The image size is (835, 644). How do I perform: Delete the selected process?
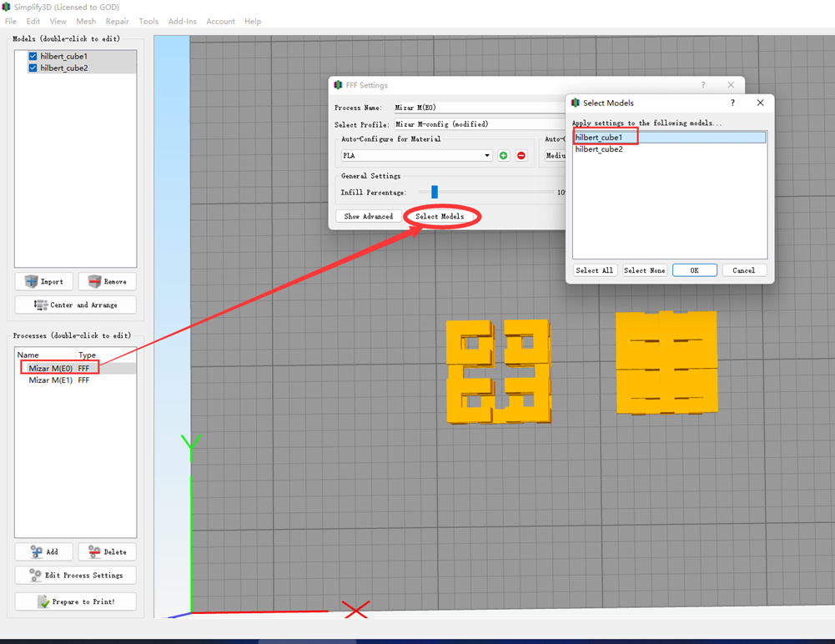click(107, 552)
